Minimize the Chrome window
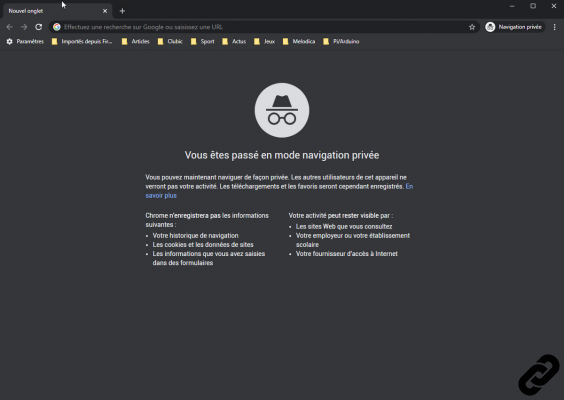Viewport: 564px width, 400px height. tap(512, 6)
